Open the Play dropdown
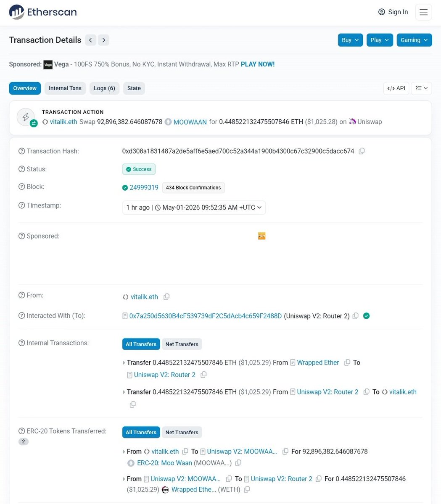The image size is (441, 504). [380, 40]
